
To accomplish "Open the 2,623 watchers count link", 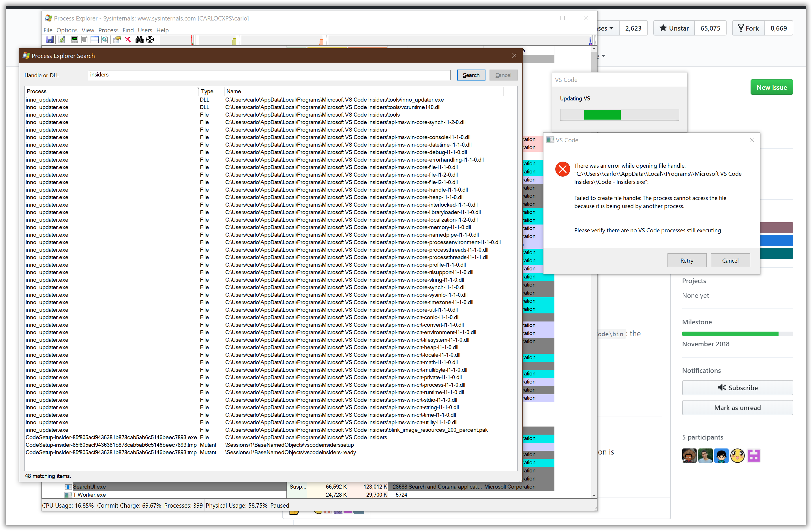I will (633, 28).
